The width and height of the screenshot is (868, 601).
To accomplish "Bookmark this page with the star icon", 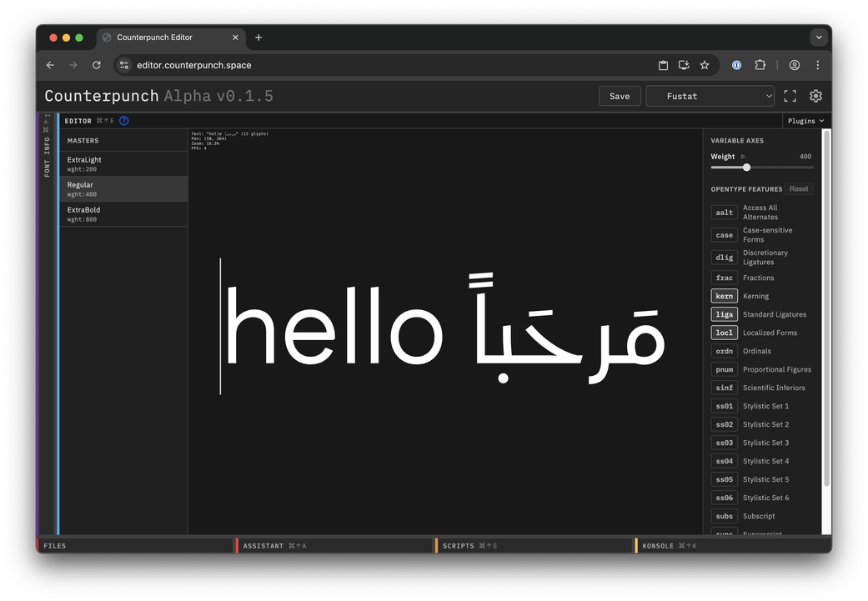I will [x=705, y=65].
